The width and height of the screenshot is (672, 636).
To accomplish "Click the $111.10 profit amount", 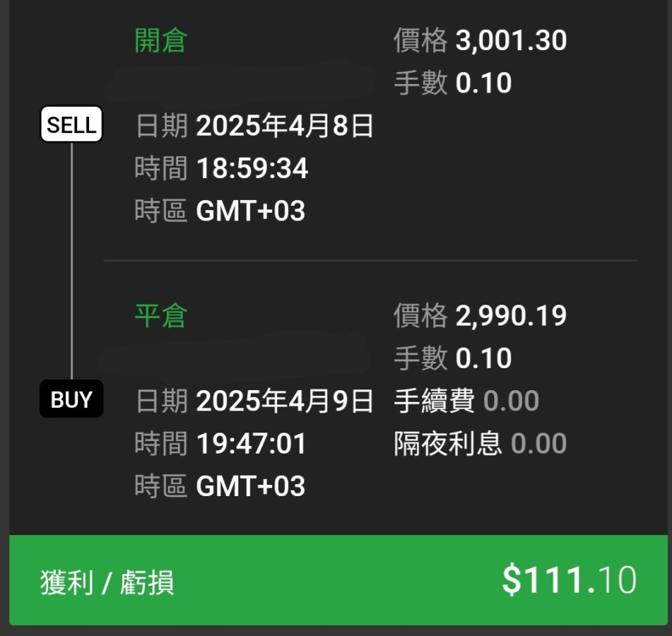I will click(x=569, y=580).
